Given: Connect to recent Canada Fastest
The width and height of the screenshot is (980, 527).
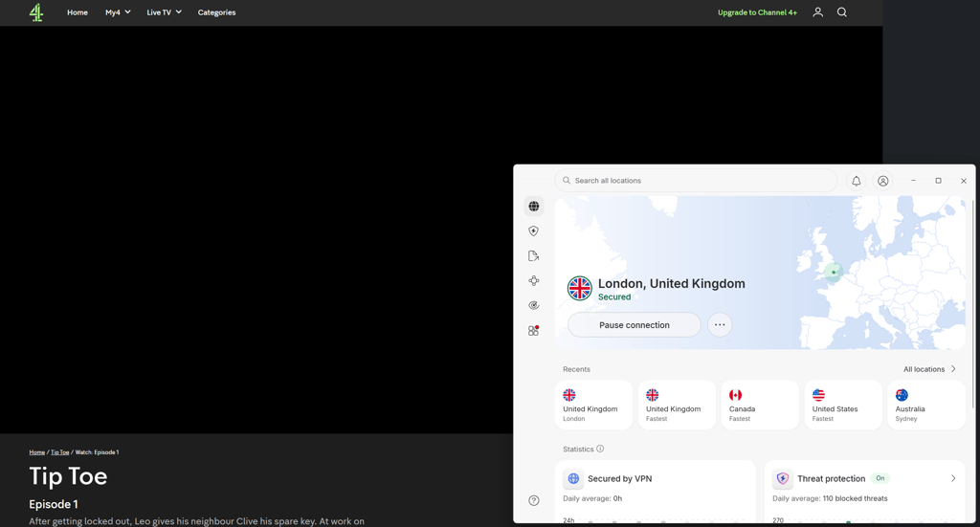Looking at the screenshot, I should (760, 405).
